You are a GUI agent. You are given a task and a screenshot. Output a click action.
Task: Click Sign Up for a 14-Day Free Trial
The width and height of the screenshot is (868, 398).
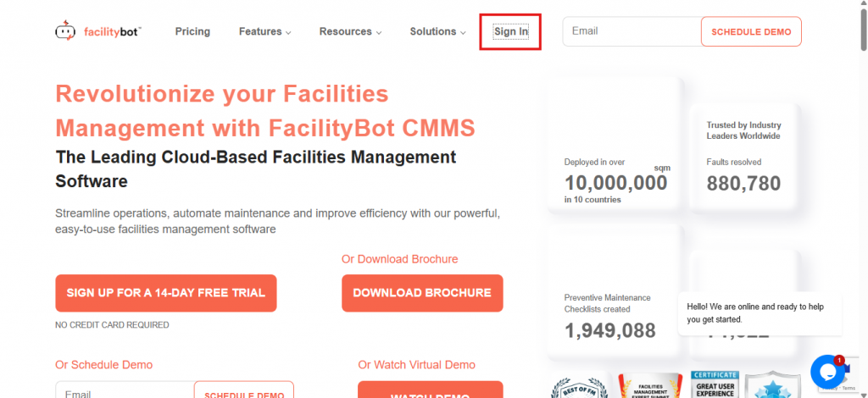pyautogui.click(x=166, y=293)
